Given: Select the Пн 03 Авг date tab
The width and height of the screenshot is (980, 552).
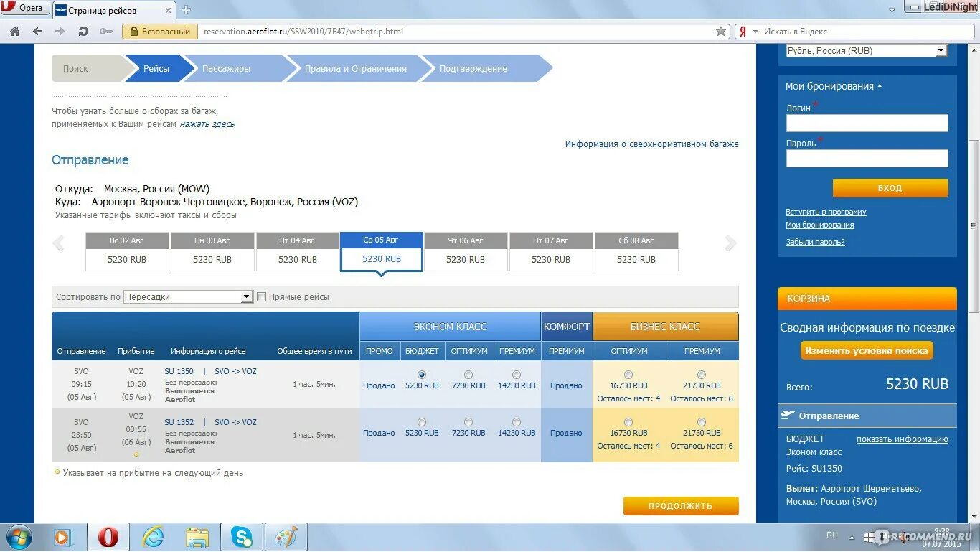Looking at the screenshot, I should (212, 251).
